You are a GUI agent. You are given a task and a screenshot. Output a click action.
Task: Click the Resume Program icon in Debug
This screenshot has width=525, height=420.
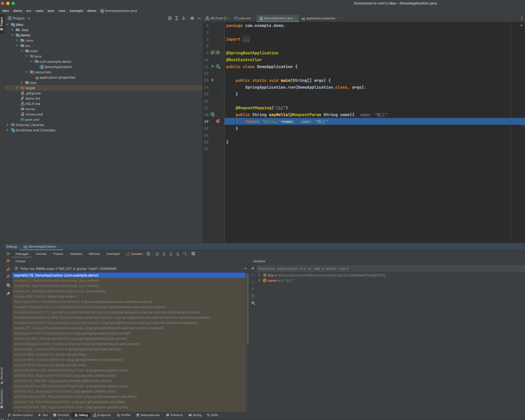tap(8, 254)
